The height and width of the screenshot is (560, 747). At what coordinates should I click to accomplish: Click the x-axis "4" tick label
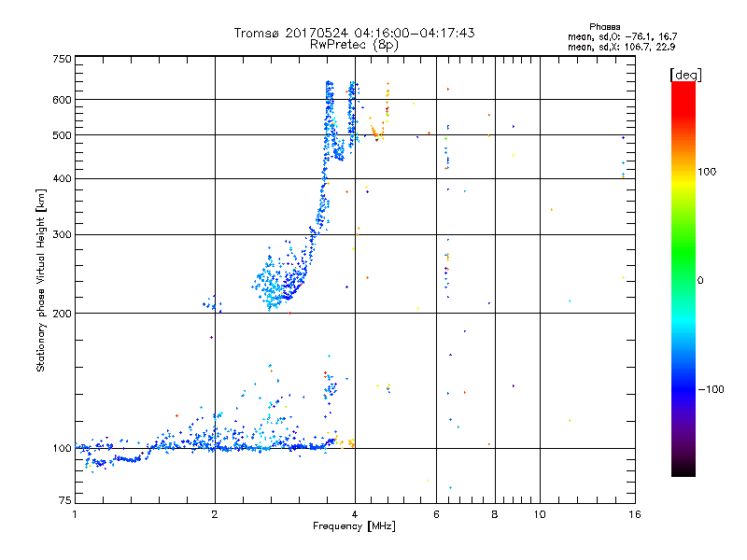pos(355,514)
